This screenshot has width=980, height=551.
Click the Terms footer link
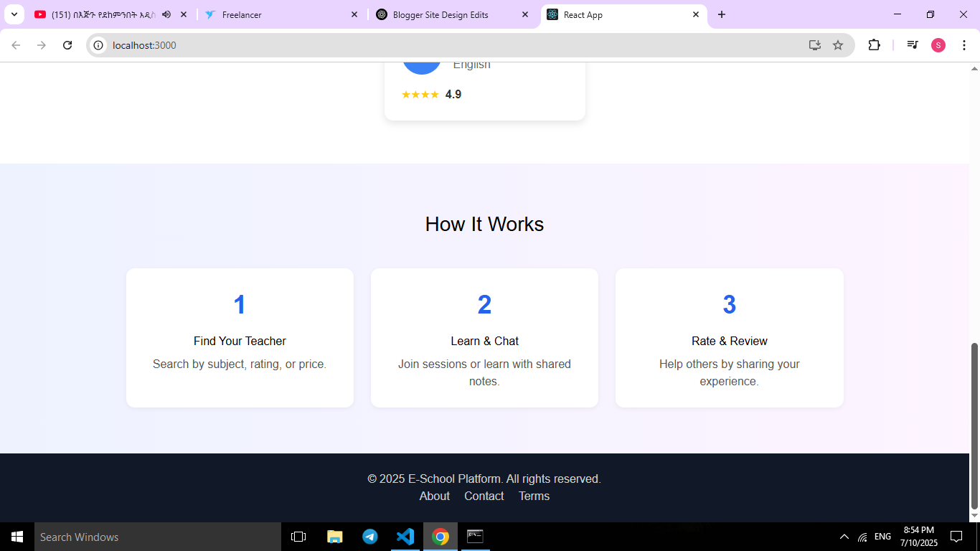coord(534,496)
